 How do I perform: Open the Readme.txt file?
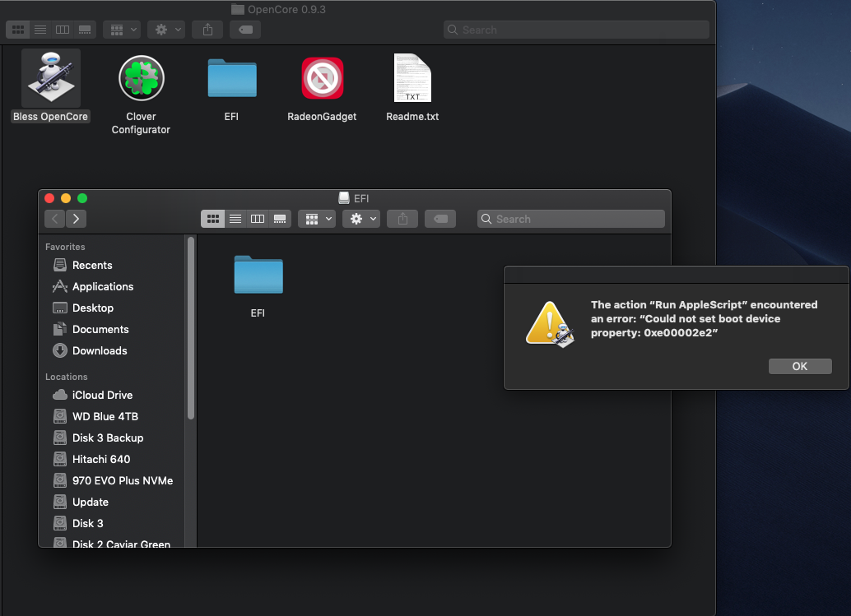click(x=412, y=77)
